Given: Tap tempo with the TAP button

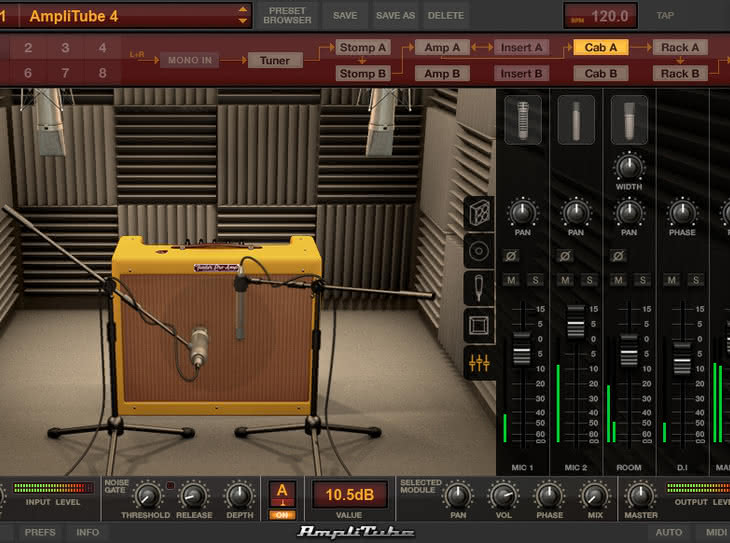Looking at the screenshot, I should [665, 15].
